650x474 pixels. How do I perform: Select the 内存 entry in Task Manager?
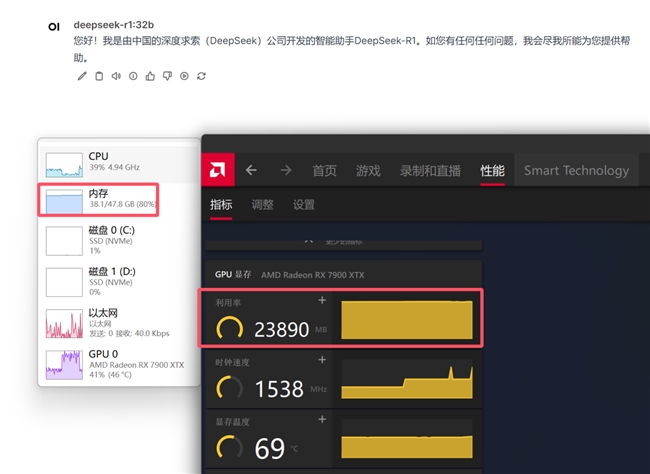99,199
